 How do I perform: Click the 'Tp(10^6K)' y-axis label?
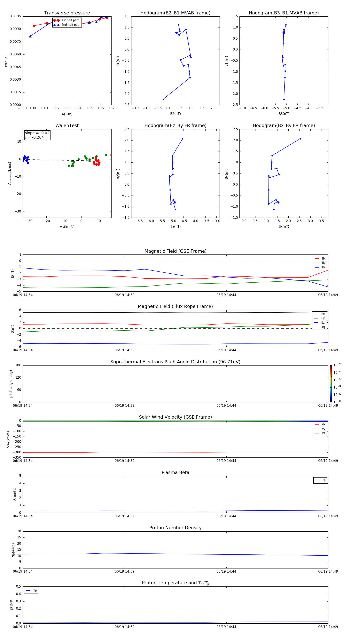pyautogui.click(x=11, y=605)
